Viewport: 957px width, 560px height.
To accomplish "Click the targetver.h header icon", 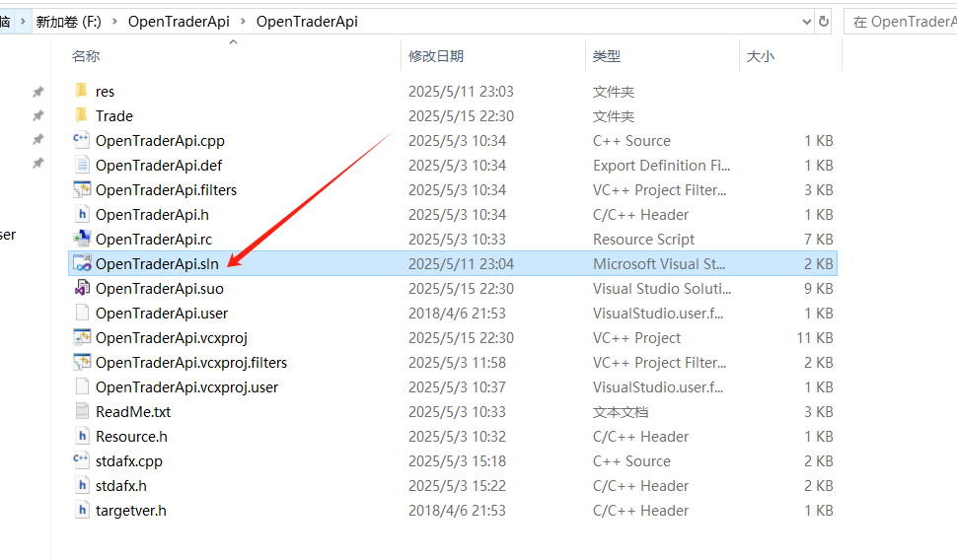I will 82,510.
